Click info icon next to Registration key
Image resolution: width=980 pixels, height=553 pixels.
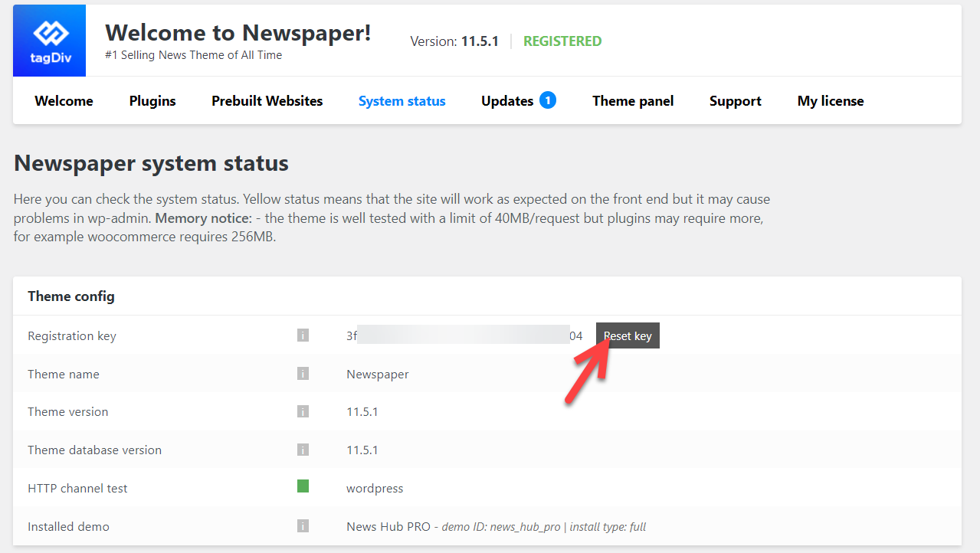point(303,335)
